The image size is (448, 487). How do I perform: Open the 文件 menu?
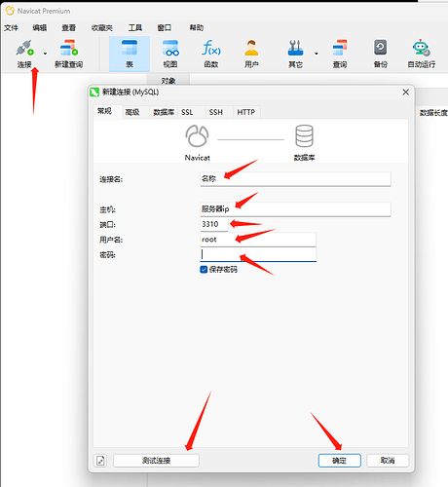pos(11,28)
